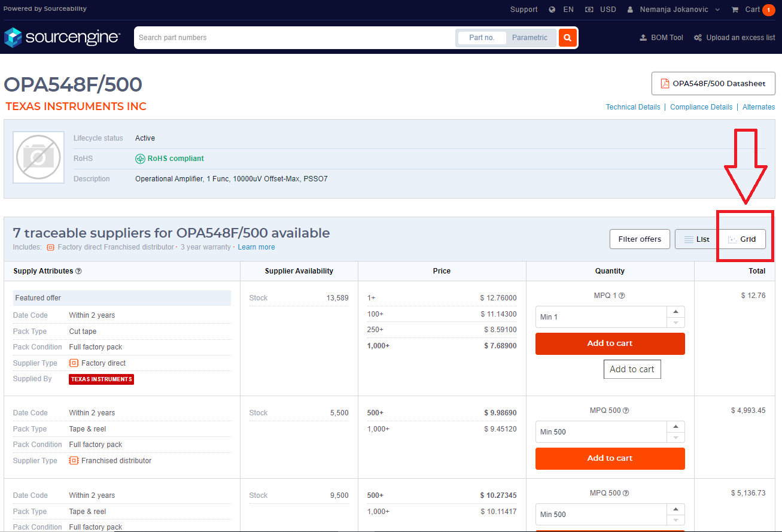This screenshot has width=782, height=532.
Task: Open the EN language dropdown
Action: pos(568,10)
